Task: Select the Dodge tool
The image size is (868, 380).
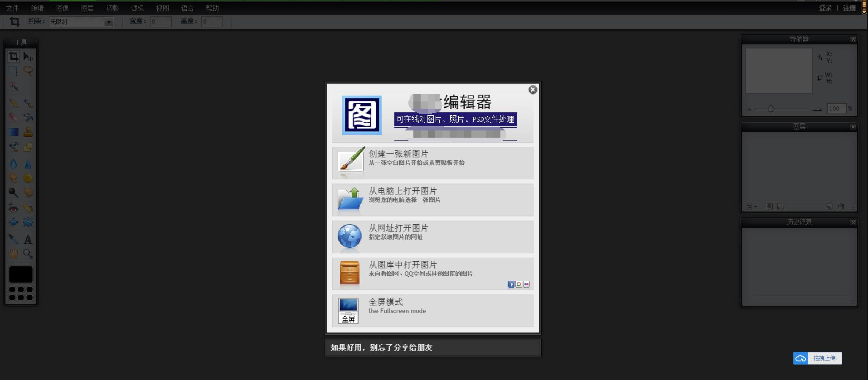Action: click(x=14, y=192)
